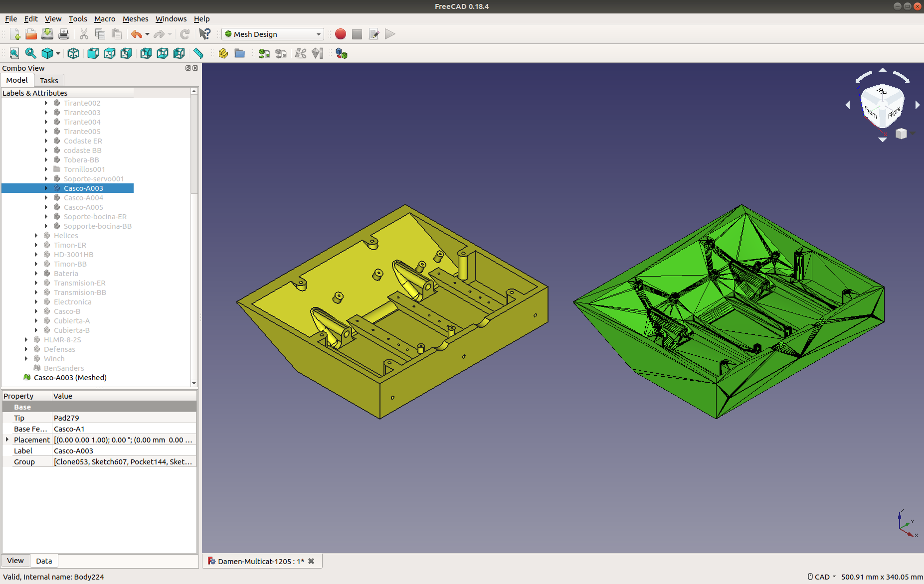Select the BenSanders tree item
The height and width of the screenshot is (584, 924).
click(64, 368)
